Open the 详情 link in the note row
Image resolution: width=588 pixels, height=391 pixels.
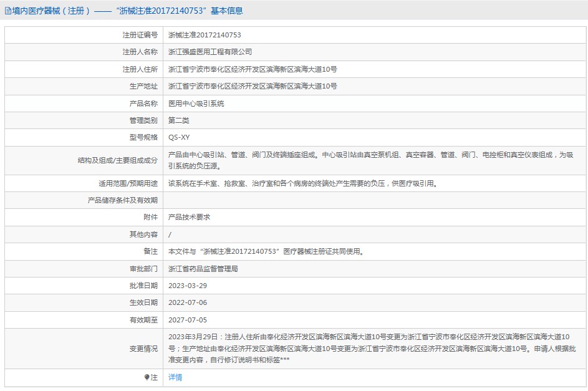(175, 377)
